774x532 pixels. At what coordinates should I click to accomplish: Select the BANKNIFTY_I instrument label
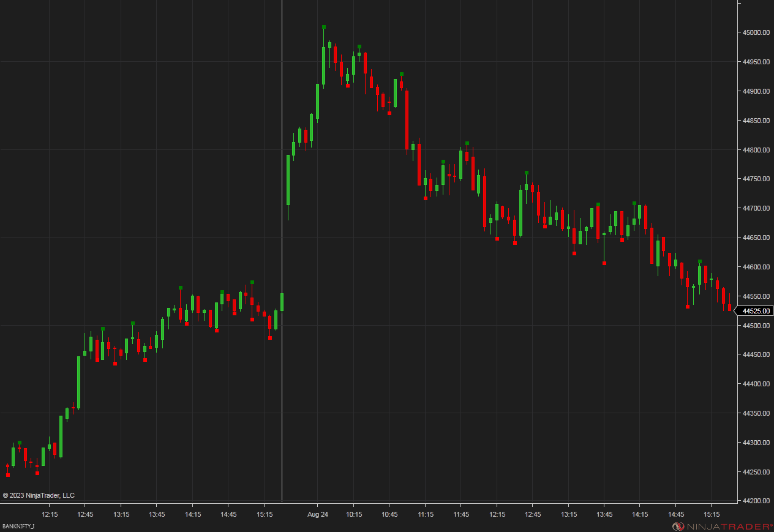coord(20,525)
